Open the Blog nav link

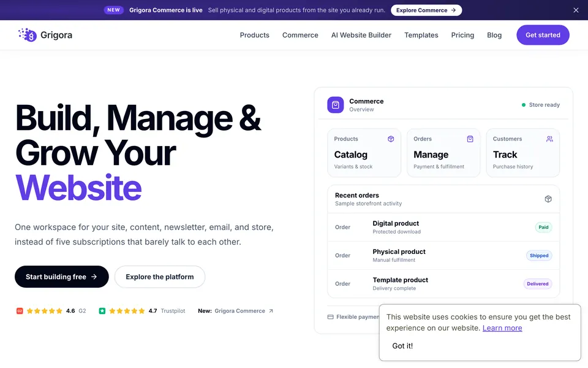click(x=494, y=35)
